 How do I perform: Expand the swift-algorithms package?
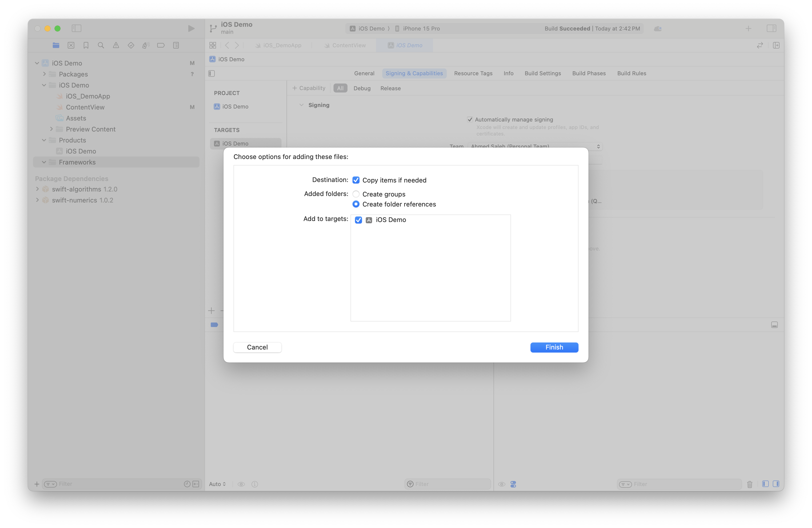[x=37, y=189]
